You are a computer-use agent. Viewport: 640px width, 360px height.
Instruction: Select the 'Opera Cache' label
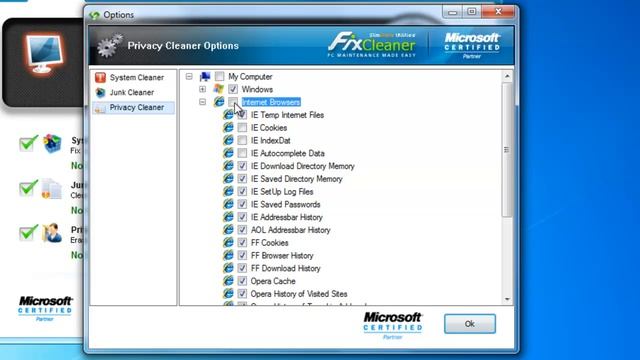pos(273,281)
